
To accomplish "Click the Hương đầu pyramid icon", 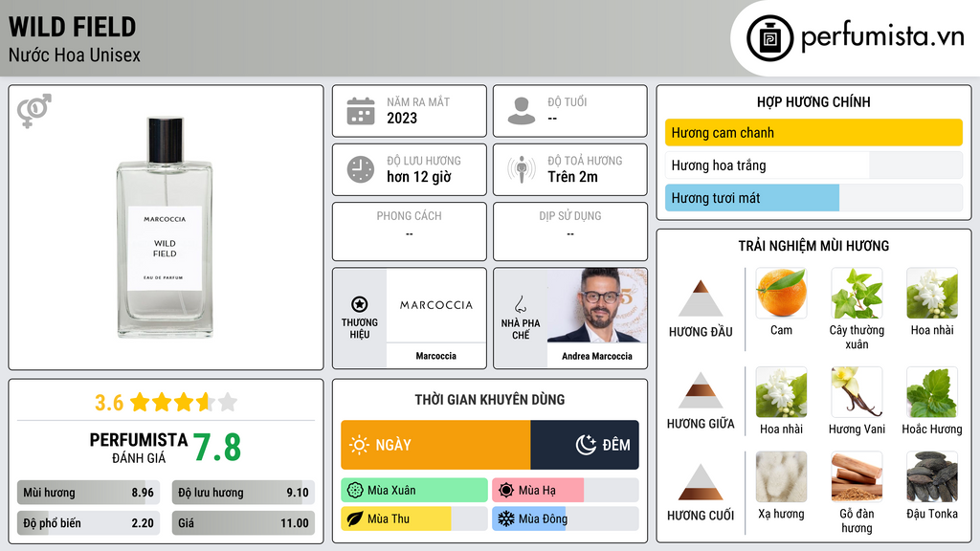I will [701, 298].
